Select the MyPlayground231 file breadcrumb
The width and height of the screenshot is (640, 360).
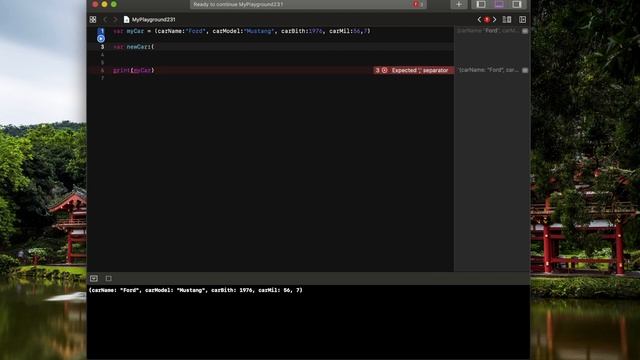(149, 20)
